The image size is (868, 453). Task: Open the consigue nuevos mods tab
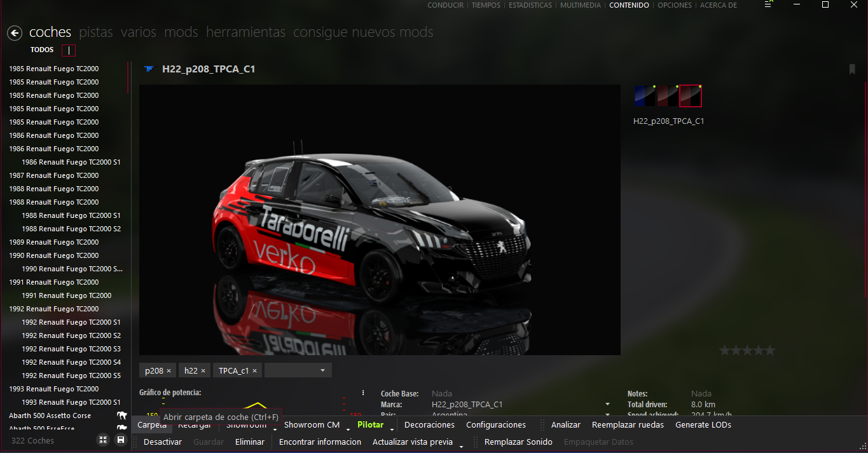tap(363, 32)
